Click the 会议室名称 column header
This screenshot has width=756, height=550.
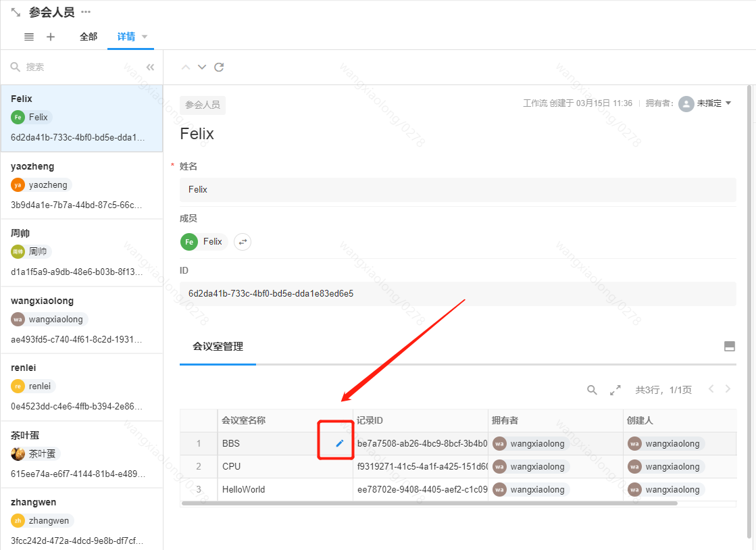pyautogui.click(x=285, y=420)
